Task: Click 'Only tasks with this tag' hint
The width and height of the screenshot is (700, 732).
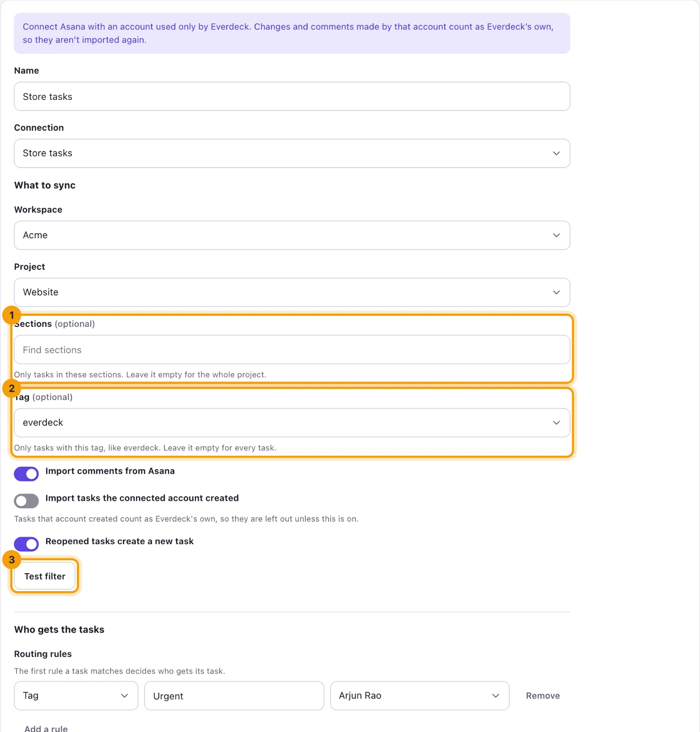Action: tap(145, 448)
